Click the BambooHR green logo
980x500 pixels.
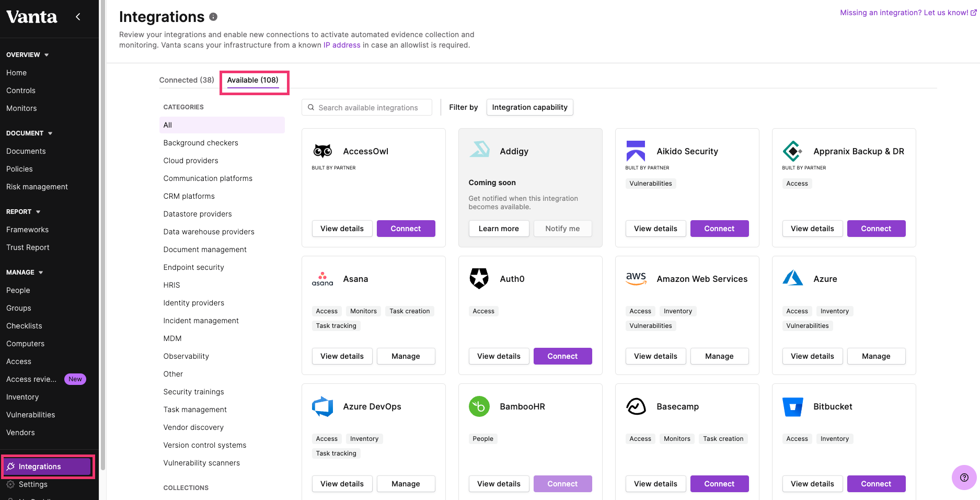[479, 406]
